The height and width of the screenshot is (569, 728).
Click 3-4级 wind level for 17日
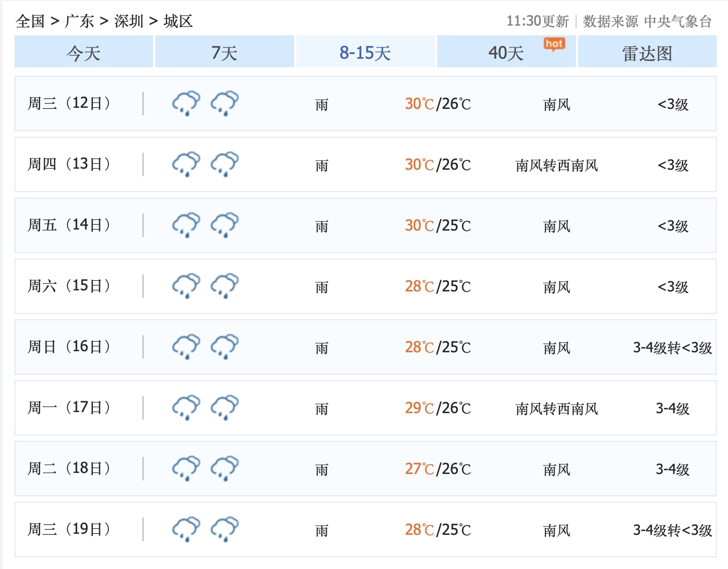coord(672,409)
